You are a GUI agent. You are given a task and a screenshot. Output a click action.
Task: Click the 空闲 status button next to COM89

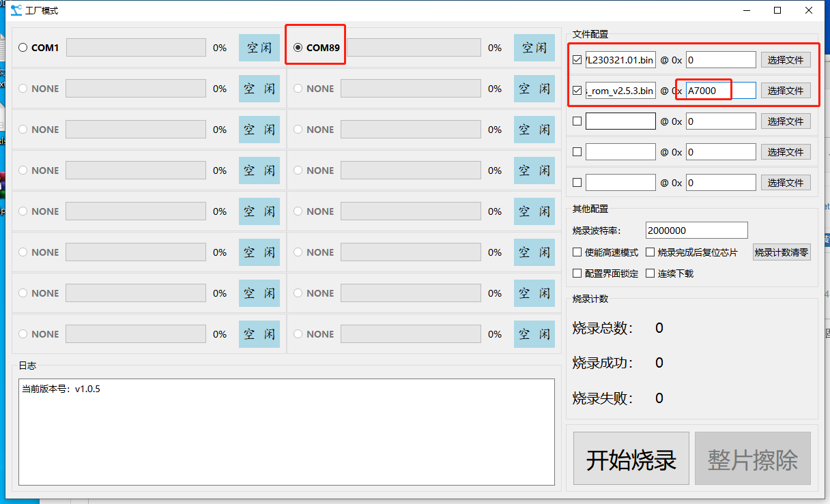(534, 48)
